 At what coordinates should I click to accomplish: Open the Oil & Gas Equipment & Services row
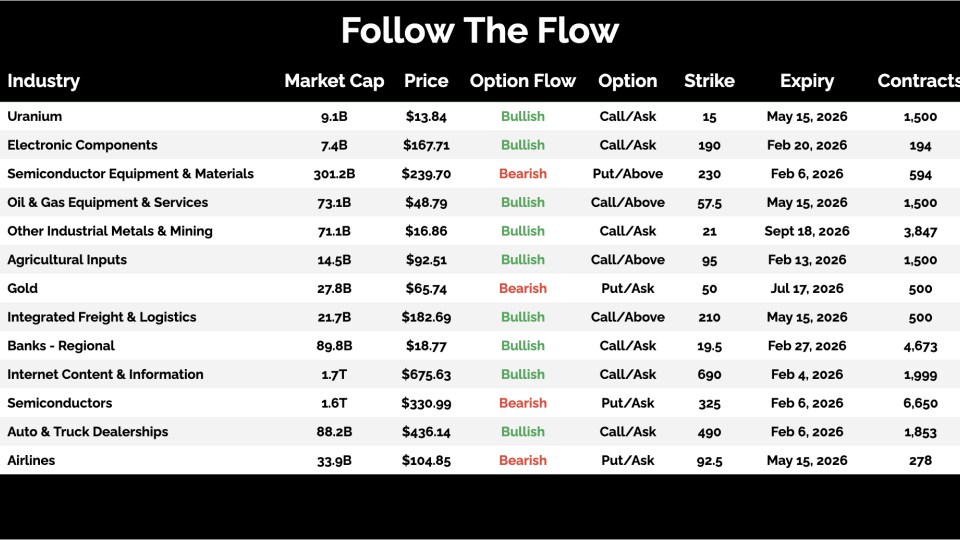(107, 202)
